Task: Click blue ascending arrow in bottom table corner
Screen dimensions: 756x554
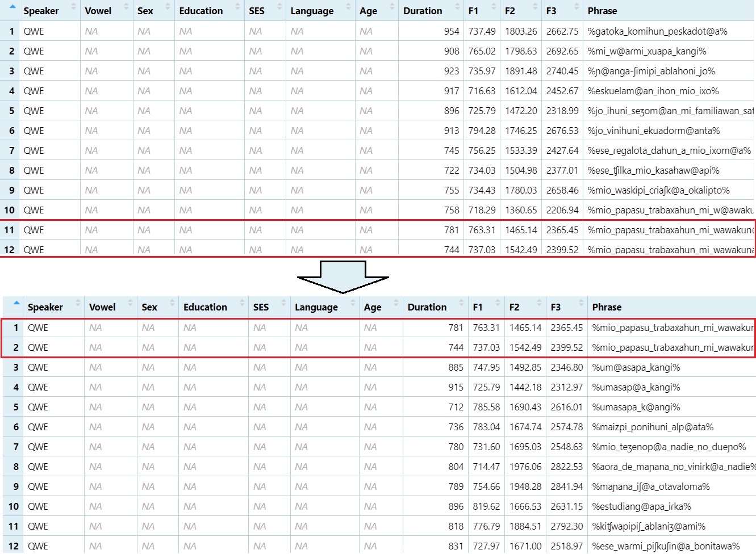Action: [16, 303]
